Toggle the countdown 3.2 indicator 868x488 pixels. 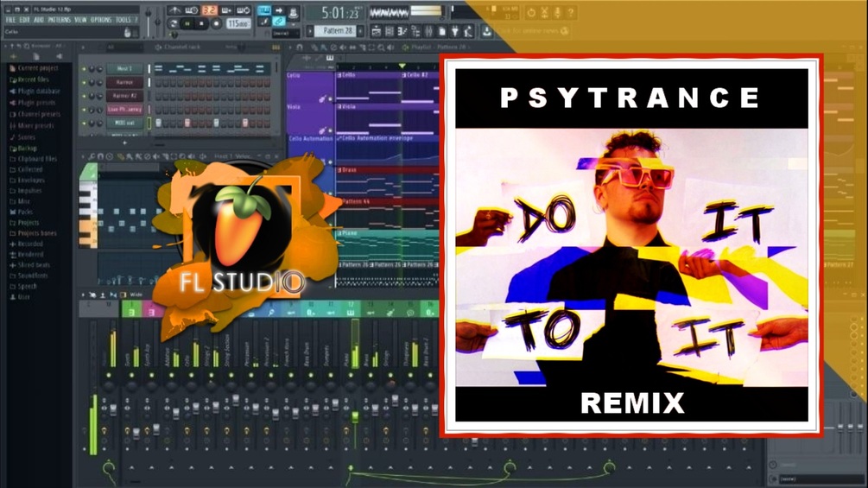209,10
